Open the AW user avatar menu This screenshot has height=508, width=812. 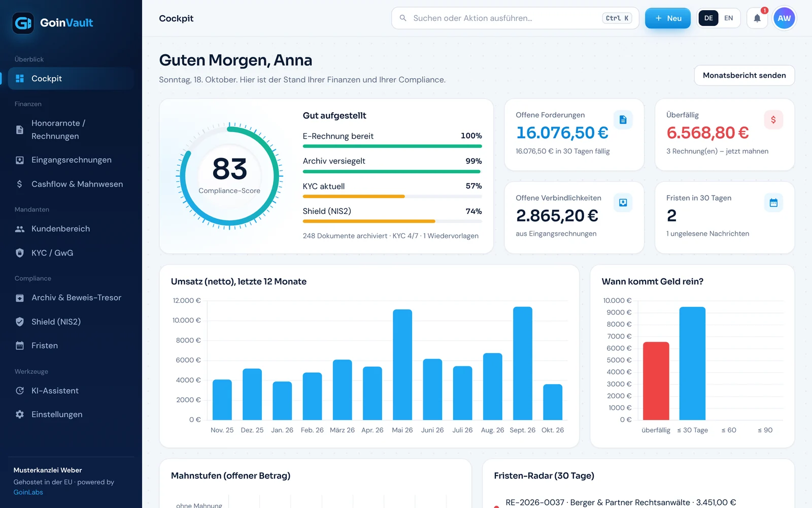point(784,18)
